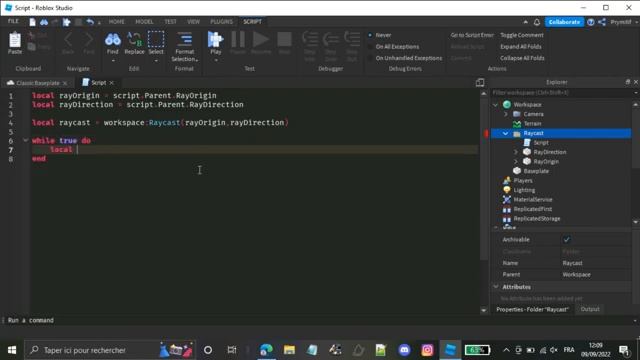Click Expand All Folds

point(521,47)
